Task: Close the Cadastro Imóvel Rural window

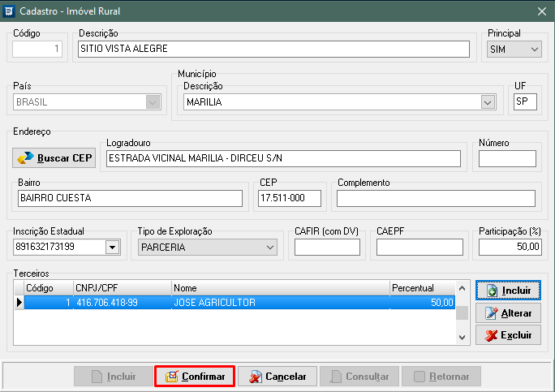Action: coord(541,11)
